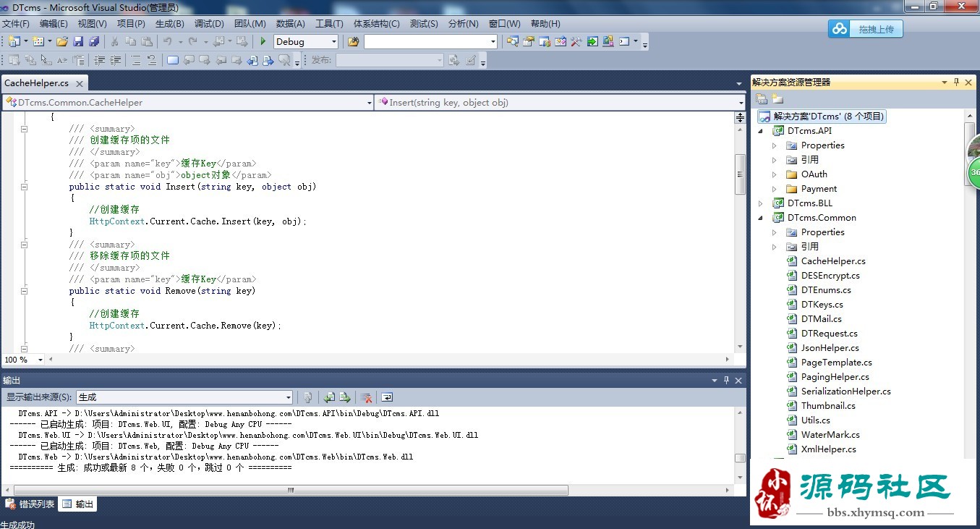Select the CacheHelper.cs editor tab
The image size is (980, 529).
[37, 83]
